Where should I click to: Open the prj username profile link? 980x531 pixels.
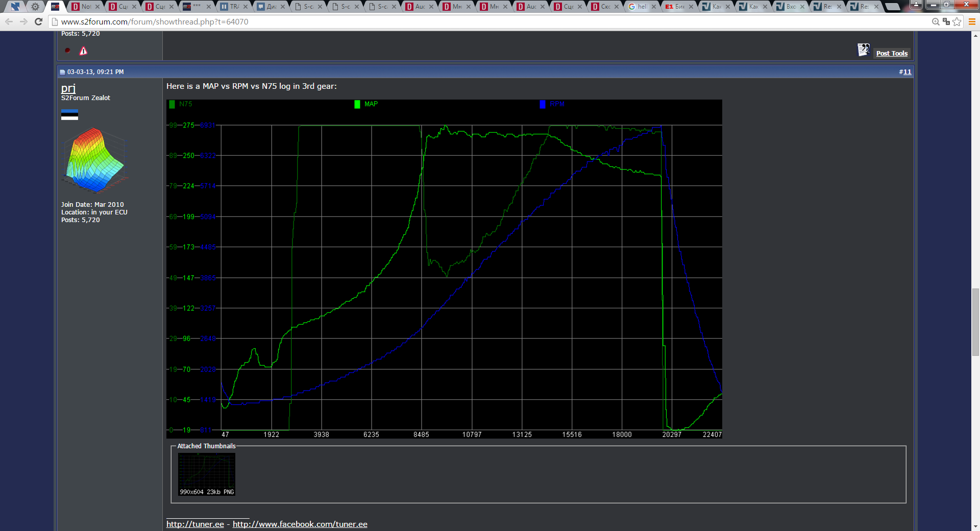tap(68, 88)
